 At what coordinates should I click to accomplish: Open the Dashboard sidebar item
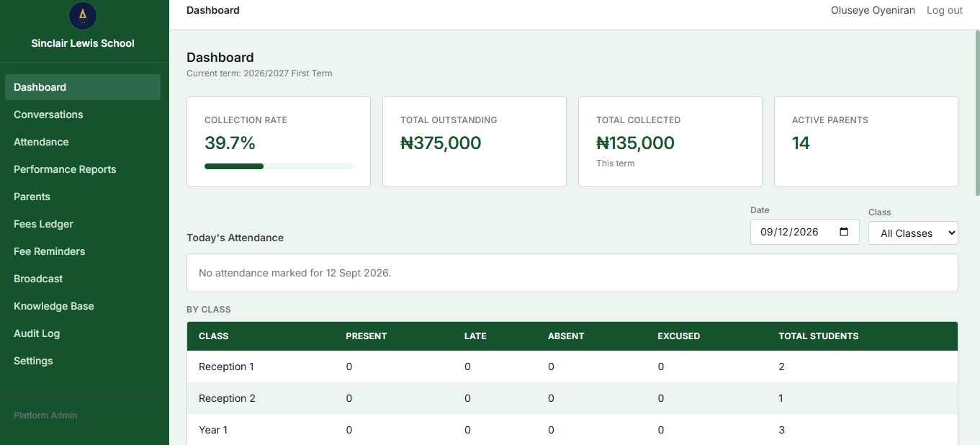click(x=83, y=87)
